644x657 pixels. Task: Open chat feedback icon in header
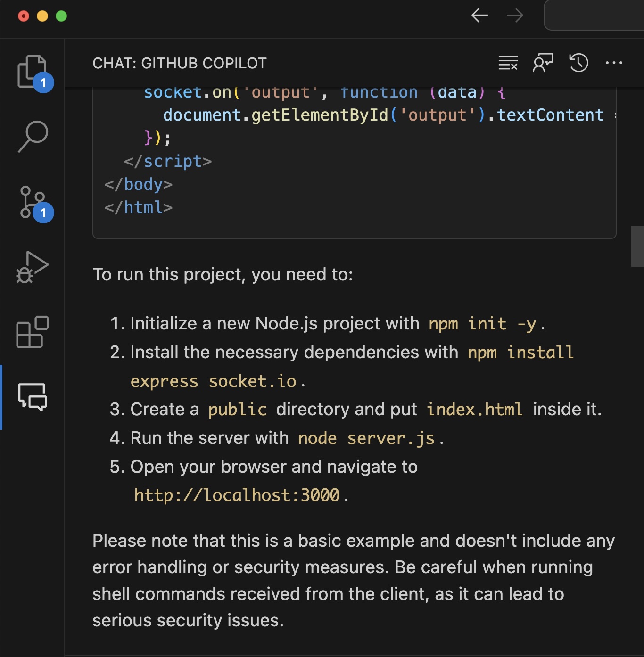[x=543, y=63]
